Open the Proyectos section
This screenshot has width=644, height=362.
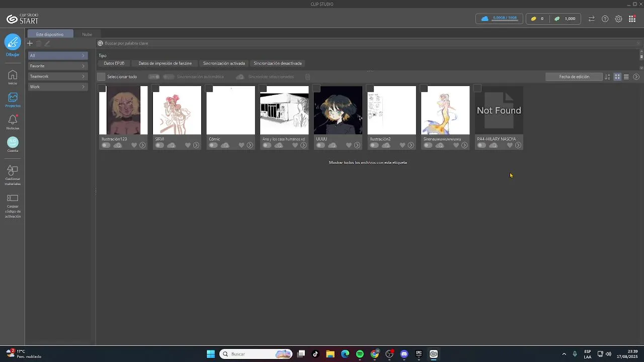coord(13,100)
